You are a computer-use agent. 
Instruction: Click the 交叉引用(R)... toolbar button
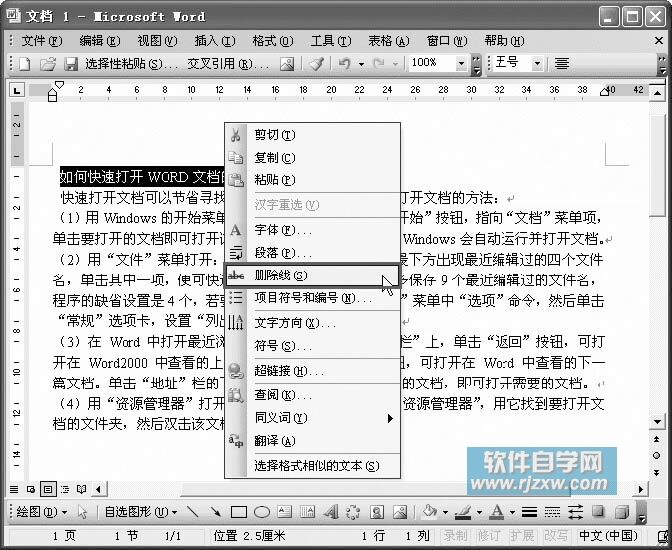[228, 64]
